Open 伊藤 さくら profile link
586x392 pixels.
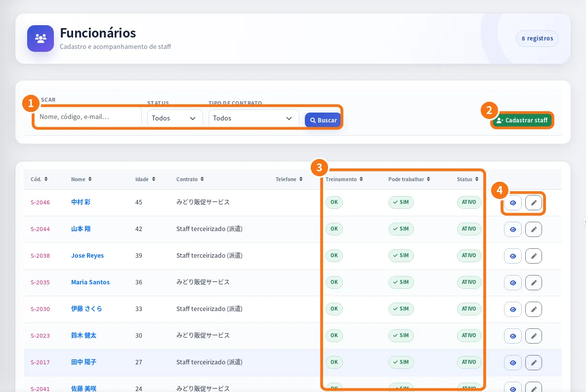[86, 309]
